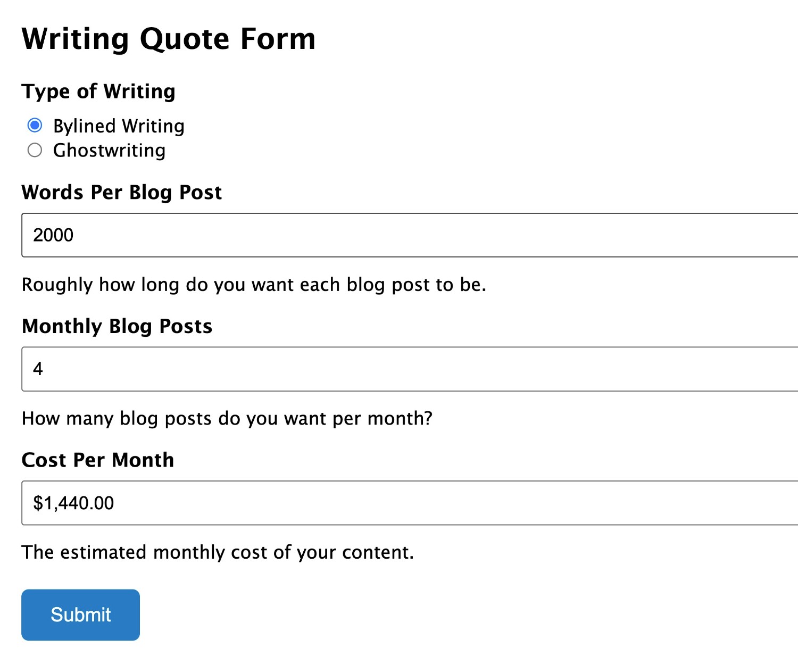Click the estimated monthly cost description
Image resolution: width=798 pixels, height=672 pixels.
pos(218,552)
